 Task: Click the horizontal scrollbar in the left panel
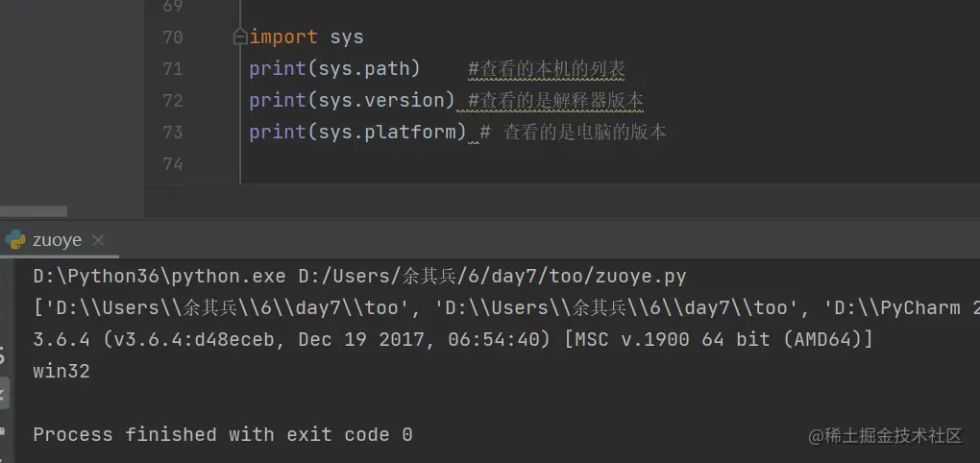click(34, 211)
